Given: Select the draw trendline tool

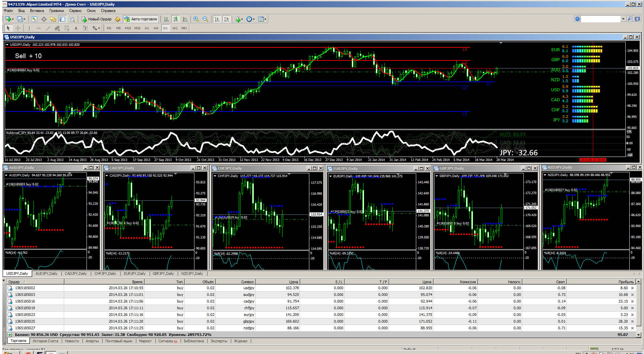Looking at the screenshot, I should (x=48, y=28).
